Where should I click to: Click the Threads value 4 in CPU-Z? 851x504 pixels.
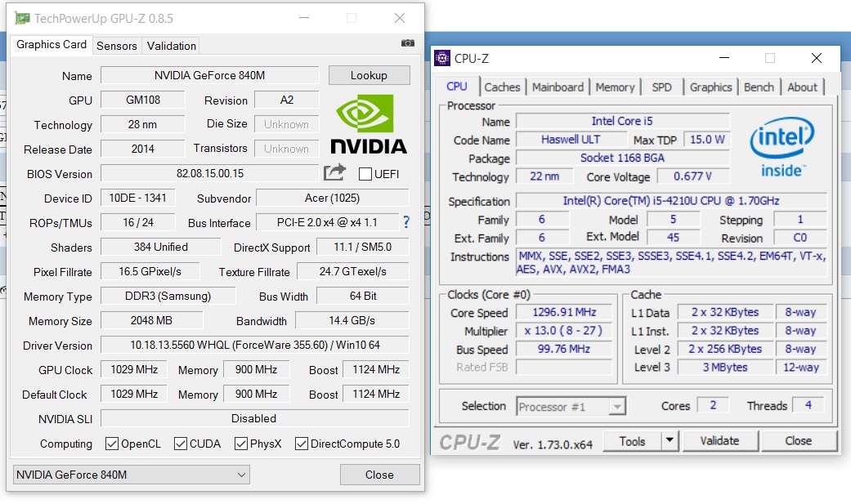808,404
